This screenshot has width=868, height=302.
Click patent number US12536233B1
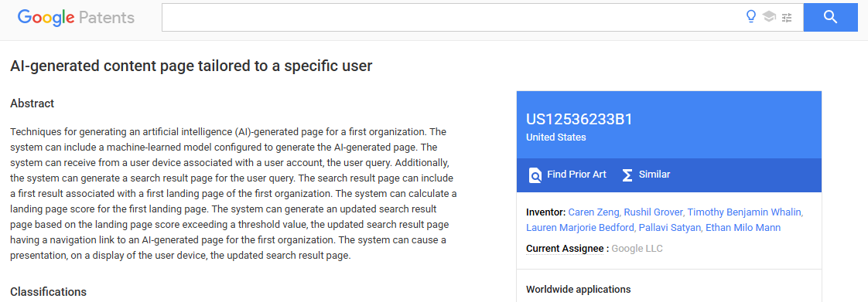tap(579, 120)
